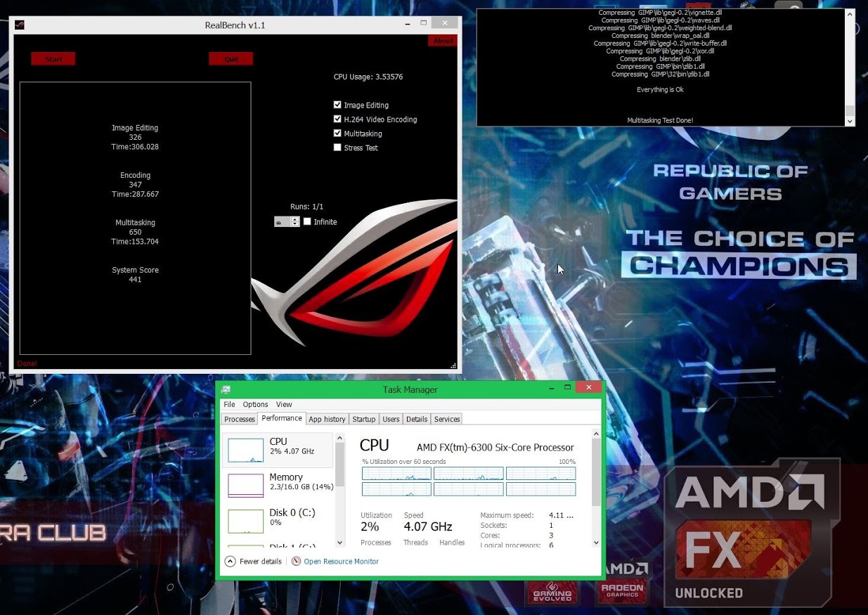Click the red "Done!" status text
The image size is (868, 615).
pos(27,363)
